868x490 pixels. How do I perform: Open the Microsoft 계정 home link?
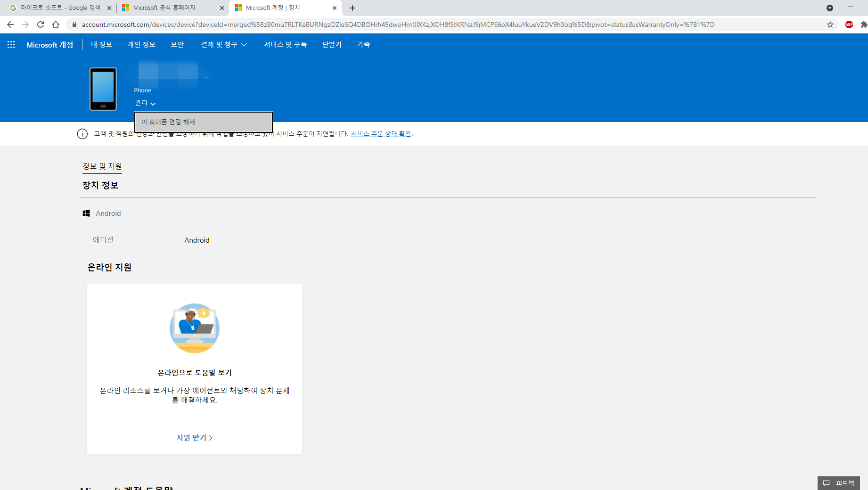50,45
